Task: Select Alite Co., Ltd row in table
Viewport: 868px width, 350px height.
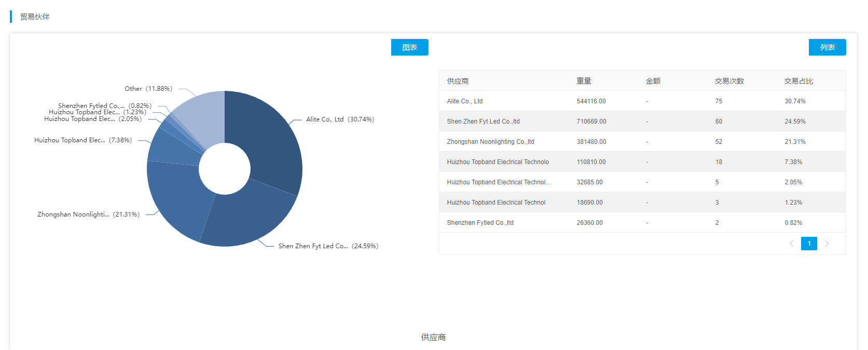Action: click(x=464, y=101)
